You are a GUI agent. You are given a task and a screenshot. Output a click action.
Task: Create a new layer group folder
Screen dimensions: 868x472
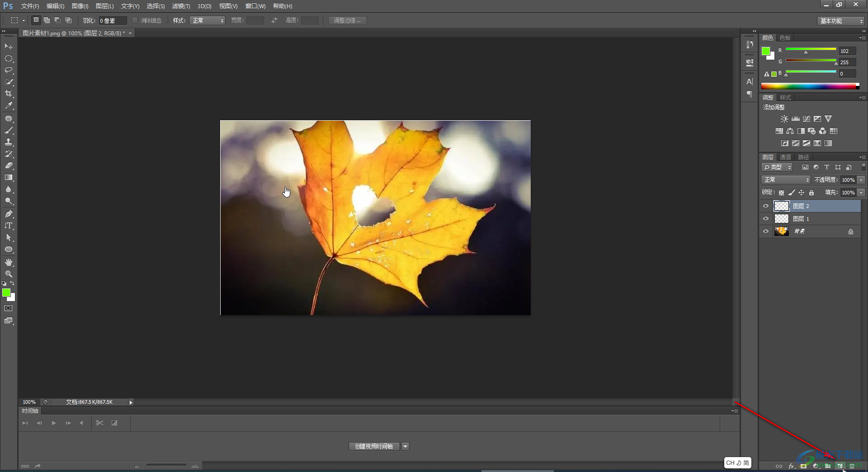(x=828, y=466)
